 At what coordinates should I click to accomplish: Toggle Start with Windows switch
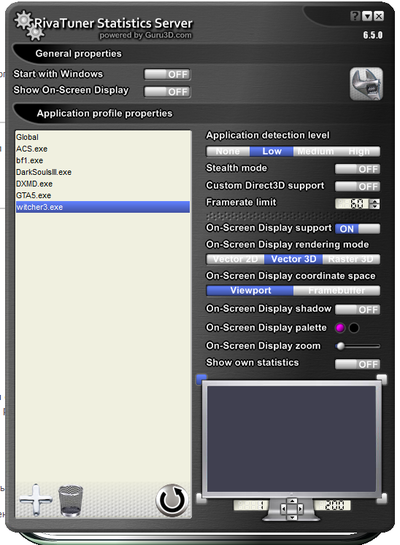(167, 74)
